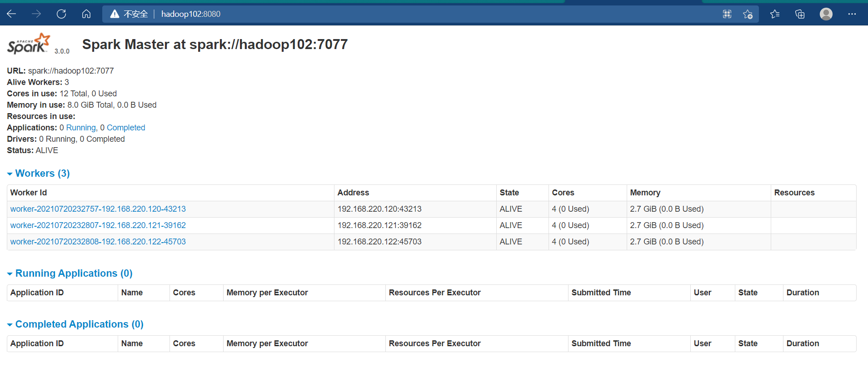
Task: Open the Completed applications link
Action: (x=126, y=128)
